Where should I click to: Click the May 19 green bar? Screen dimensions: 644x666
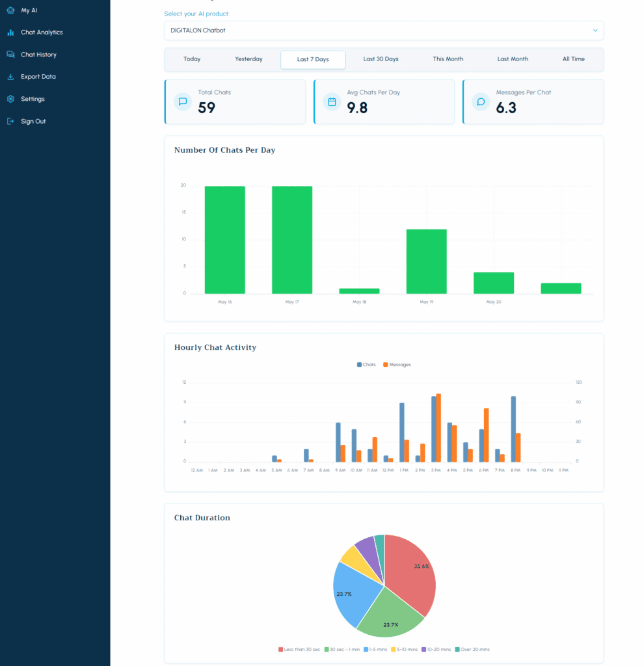(x=426, y=261)
